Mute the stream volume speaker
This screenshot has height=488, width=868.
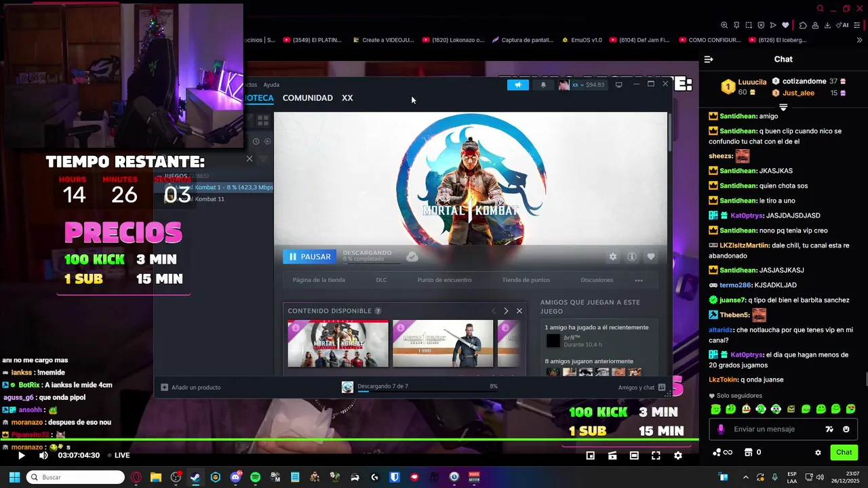[x=43, y=455]
